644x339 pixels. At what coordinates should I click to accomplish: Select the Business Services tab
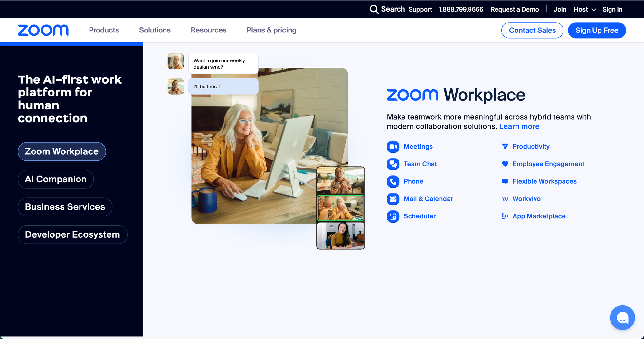(x=65, y=207)
